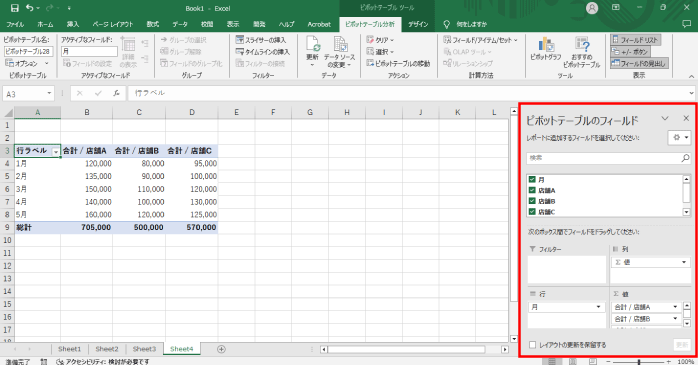
Task: Open the row labels filter dropdown in A3
Action: [x=56, y=151]
